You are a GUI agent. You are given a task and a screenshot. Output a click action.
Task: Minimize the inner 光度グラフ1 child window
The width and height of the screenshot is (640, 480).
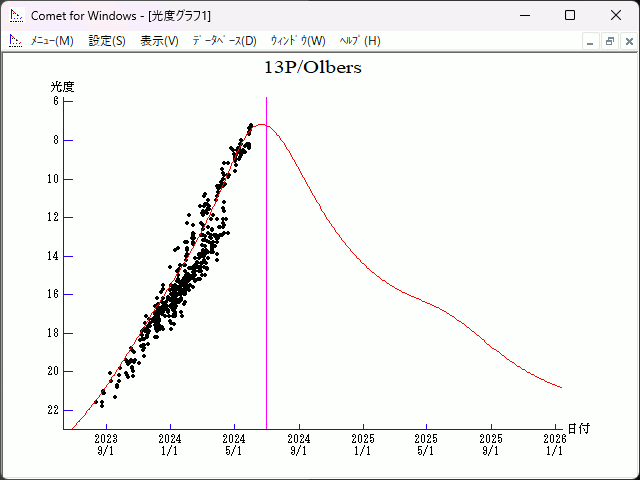(590, 41)
